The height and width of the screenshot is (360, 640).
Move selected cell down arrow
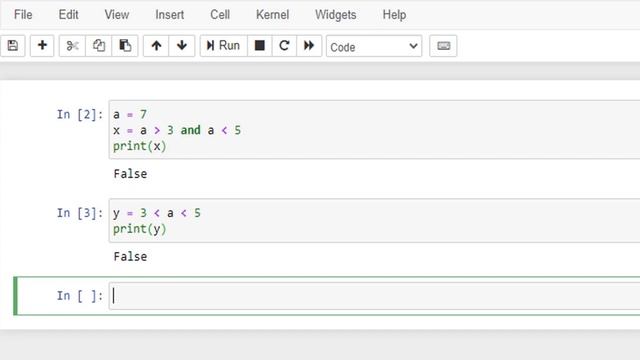(x=182, y=46)
